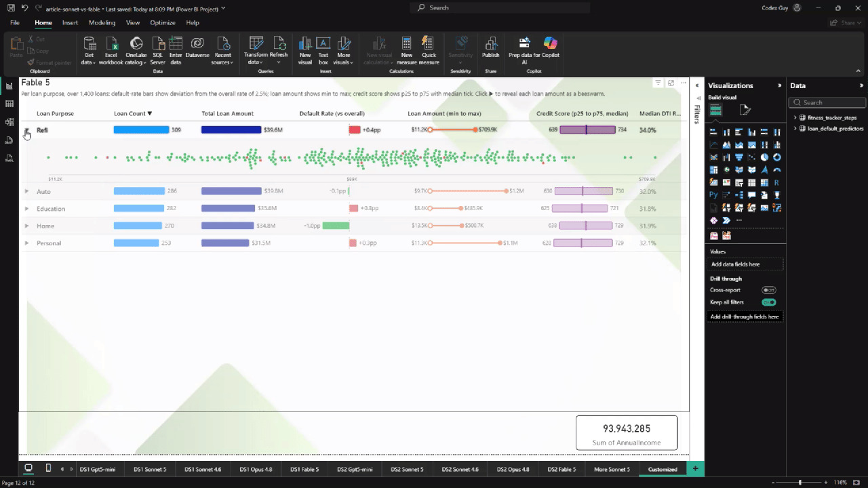This screenshot has height=488, width=868.
Task: Open the Insert ribbon tab
Action: tap(70, 22)
